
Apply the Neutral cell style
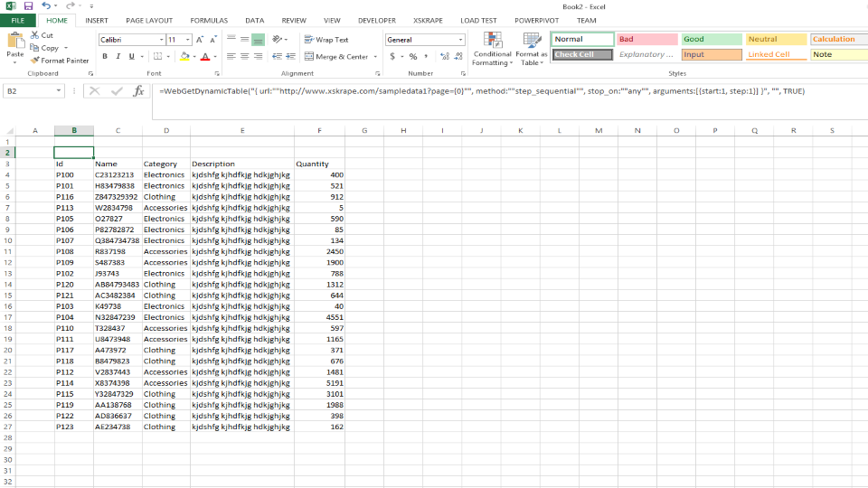pos(776,39)
